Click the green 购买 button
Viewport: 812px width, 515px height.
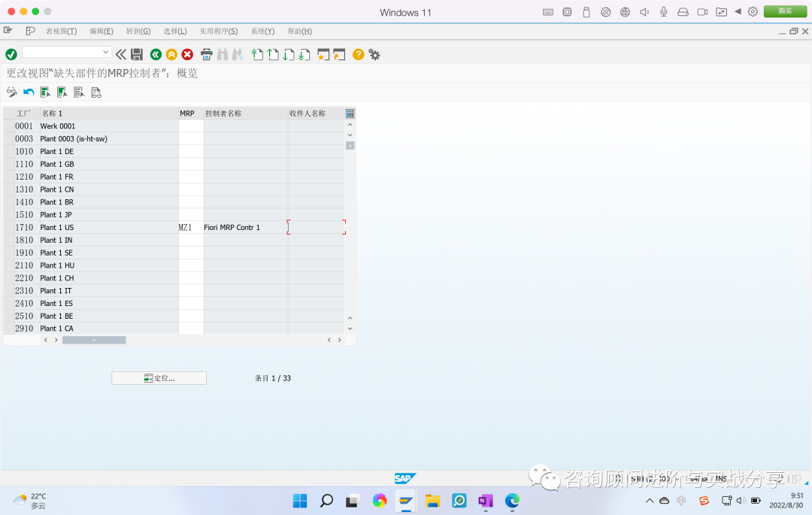pos(785,11)
